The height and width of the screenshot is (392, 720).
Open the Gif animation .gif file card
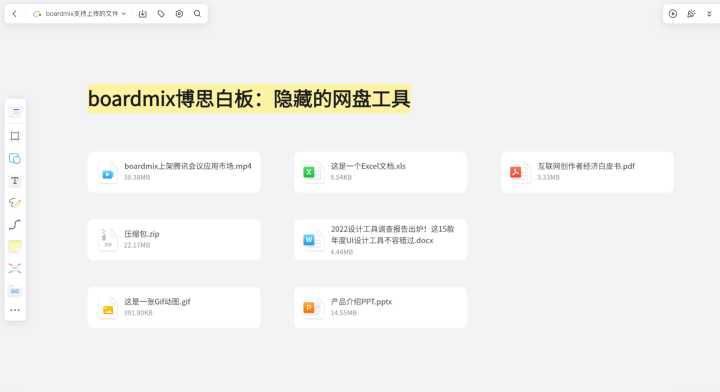point(174,308)
